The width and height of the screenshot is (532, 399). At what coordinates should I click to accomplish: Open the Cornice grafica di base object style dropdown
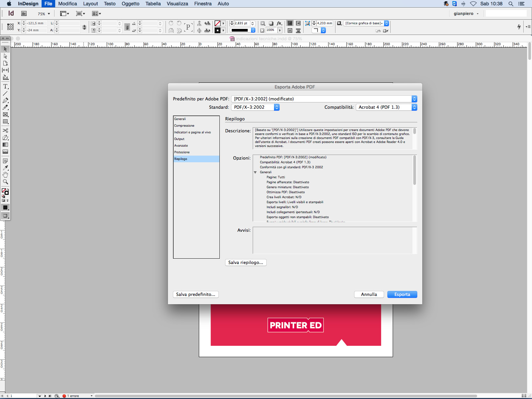[366, 23]
